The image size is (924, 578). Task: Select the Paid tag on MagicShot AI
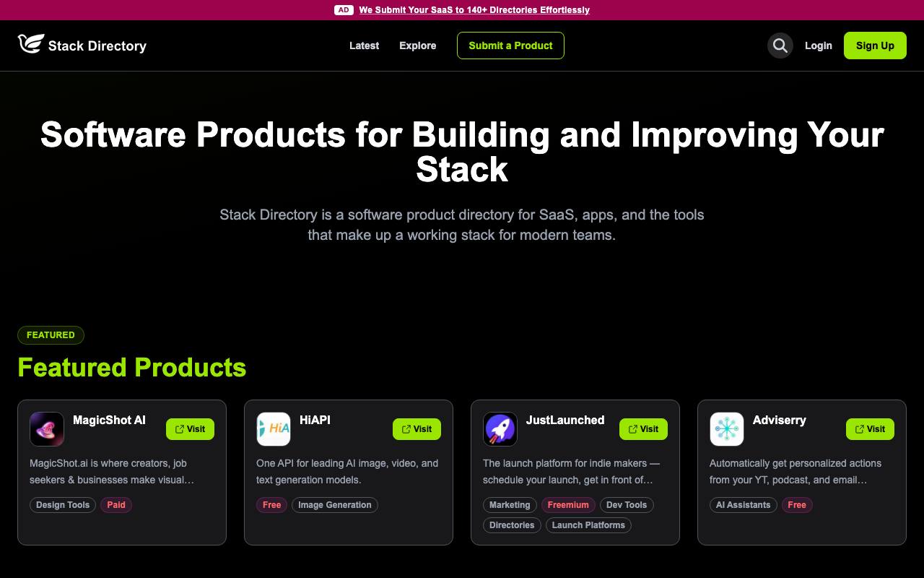click(x=116, y=505)
